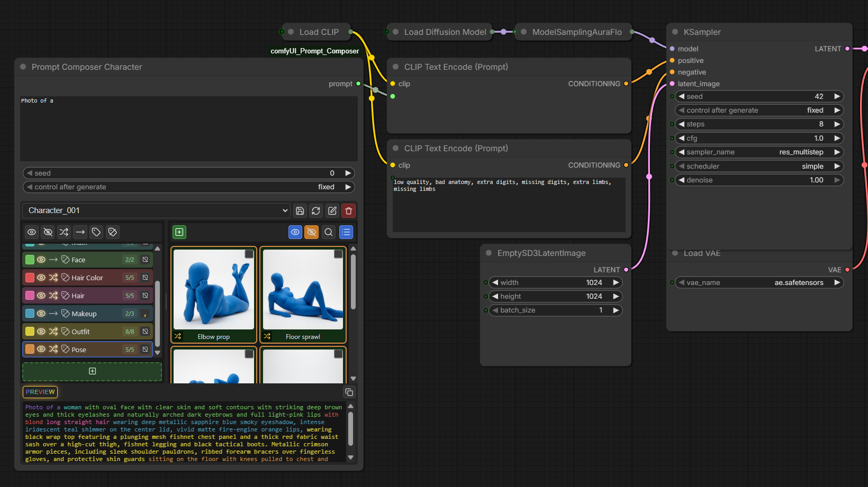Screen dimensions: 868x487
Task: Copy preview text using copy icon
Action: point(349,392)
